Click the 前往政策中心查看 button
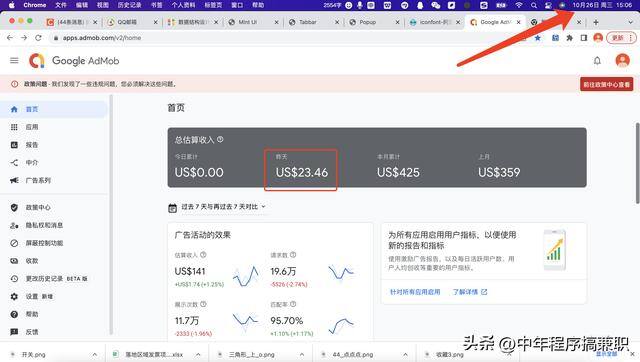Image resolution: width=640 pixels, height=362 pixels. [x=607, y=84]
